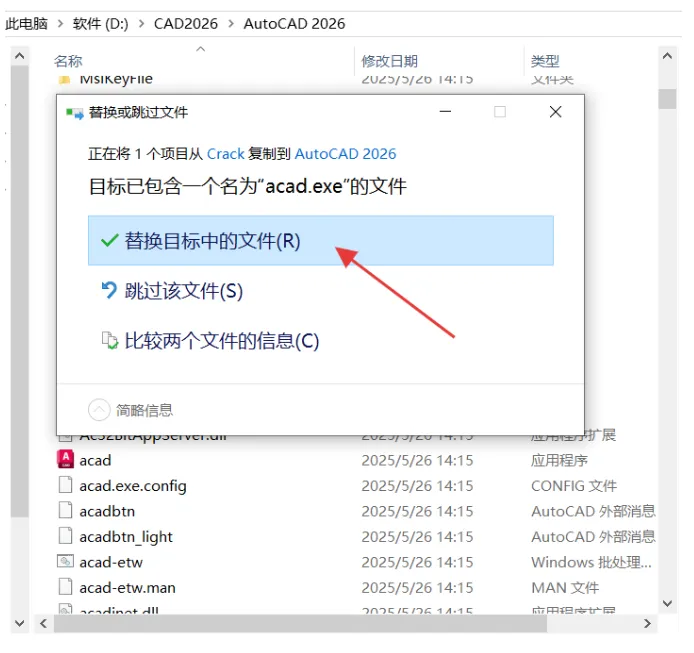Select the acad-etw.man file icon
The image size is (694, 653).
pyautogui.click(x=66, y=587)
